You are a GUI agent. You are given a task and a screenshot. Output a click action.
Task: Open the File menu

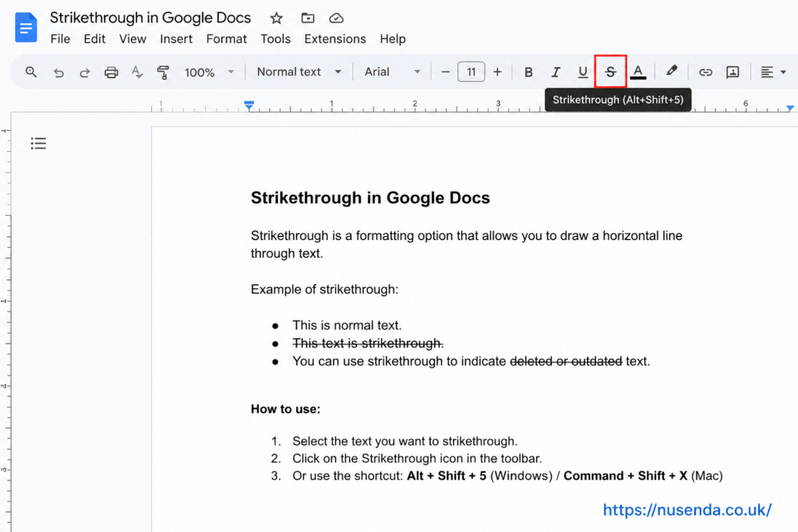(60, 39)
